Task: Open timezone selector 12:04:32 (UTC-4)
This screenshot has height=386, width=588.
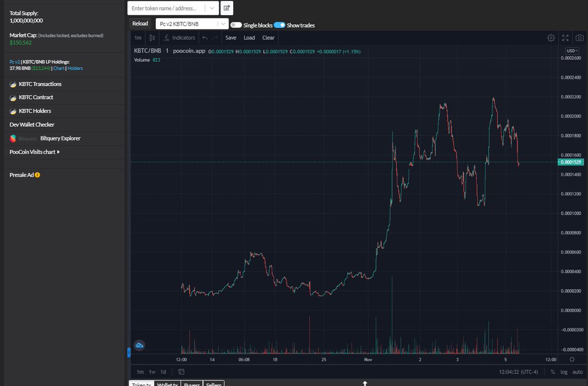Action: tap(519, 372)
